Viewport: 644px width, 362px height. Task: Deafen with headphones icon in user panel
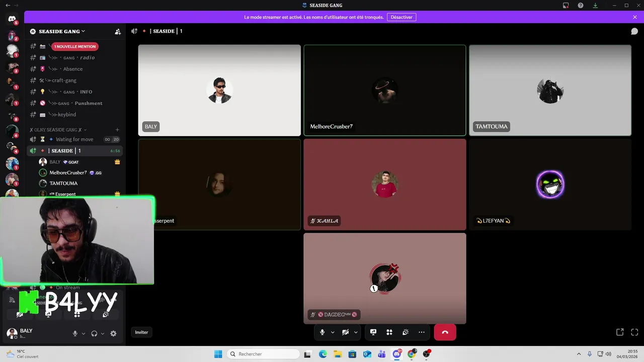click(x=94, y=333)
